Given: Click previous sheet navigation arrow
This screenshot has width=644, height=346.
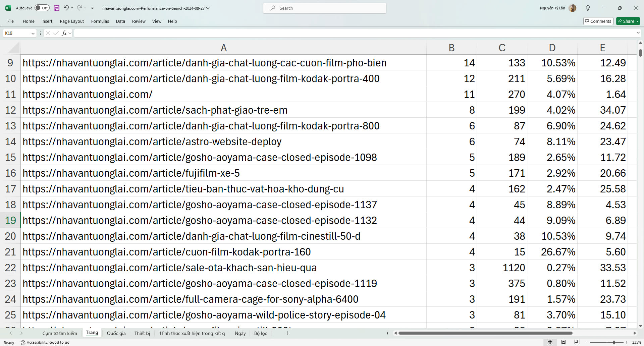Looking at the screenshot, I should [x=11, y=333].
